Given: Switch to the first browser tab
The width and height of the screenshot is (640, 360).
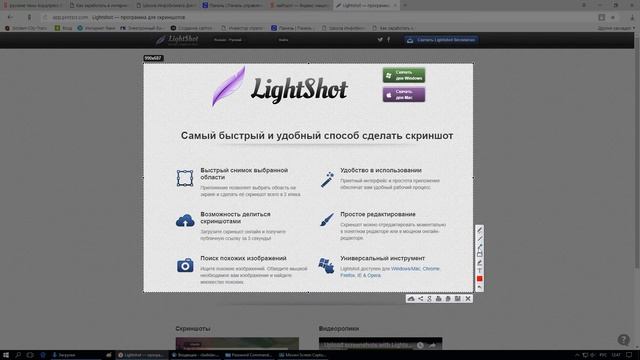Looking at the screenshot, I should (33, 5).
